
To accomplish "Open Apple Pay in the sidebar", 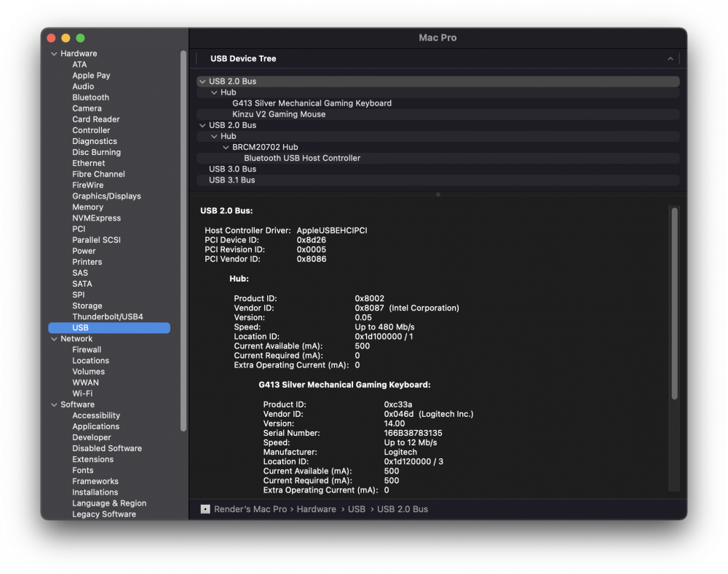I will click(x=91, y=76).
